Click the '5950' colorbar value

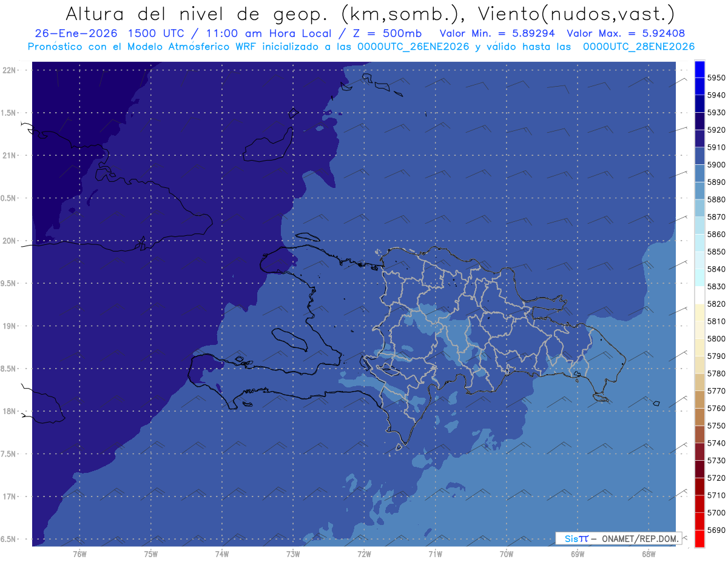(716, 78)
